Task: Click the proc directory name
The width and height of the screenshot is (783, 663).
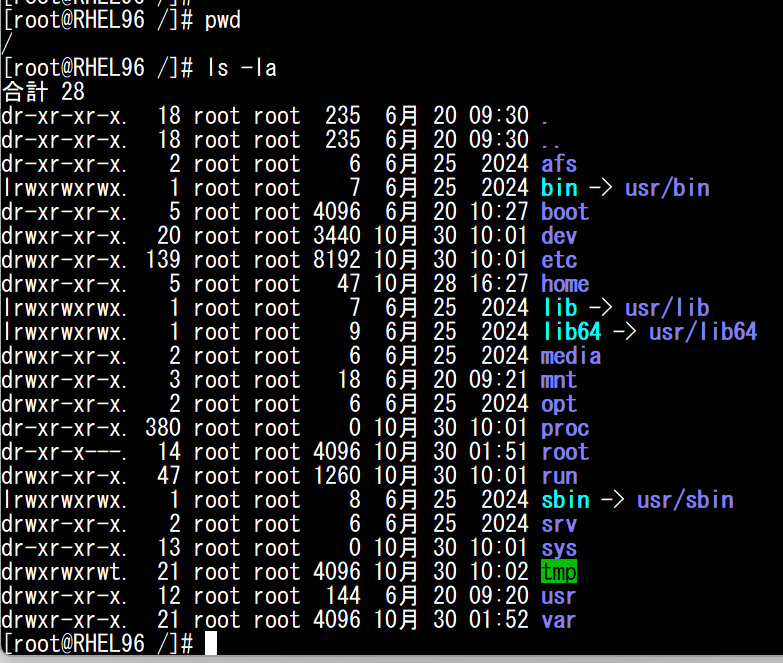Action: tap(565, 428)
